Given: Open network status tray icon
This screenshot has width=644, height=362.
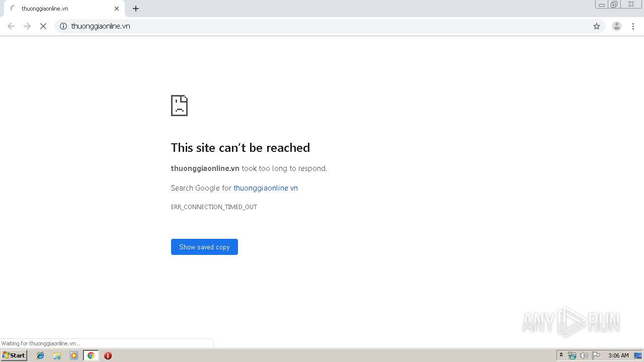Looking at the screenshot, I should click(x=572, y=355).
